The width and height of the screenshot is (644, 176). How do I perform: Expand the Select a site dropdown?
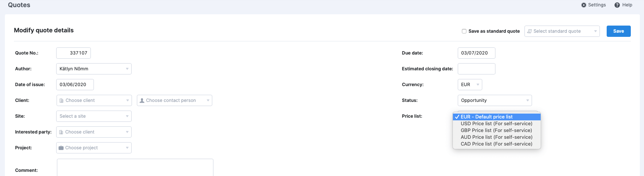pyautogui.click(x=94, y=116)
